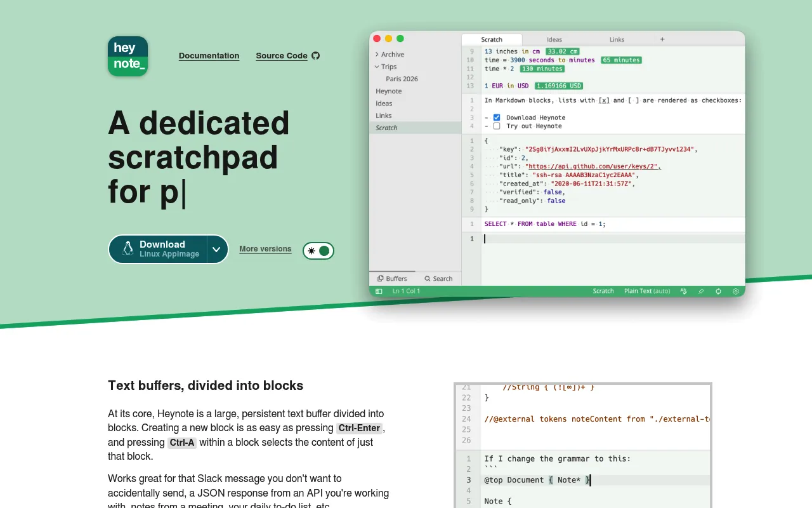Click the A dedicated scratchpad headline
Viewport: 812px width, 508px height.
coord(199,157)
